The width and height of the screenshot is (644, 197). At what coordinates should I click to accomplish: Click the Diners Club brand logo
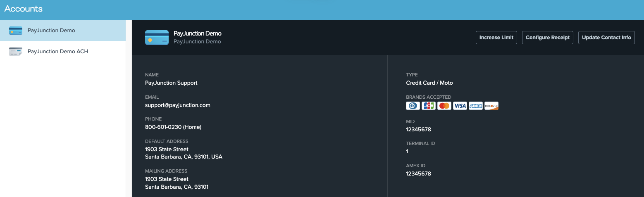click(413, 106)
